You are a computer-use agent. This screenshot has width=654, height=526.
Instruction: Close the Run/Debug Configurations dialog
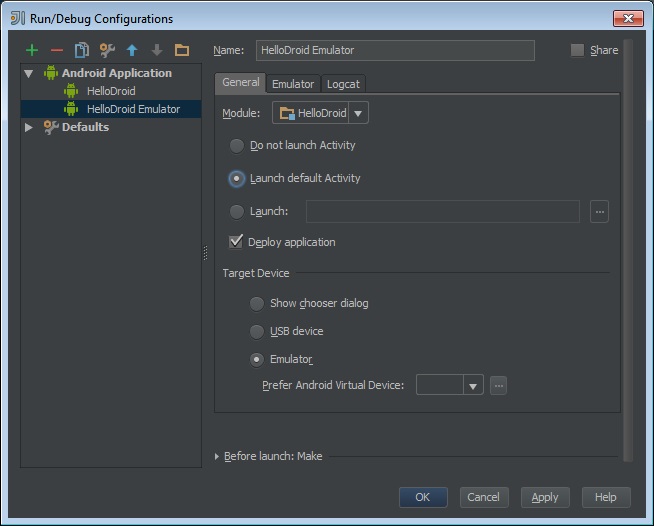[x=628, y=18]
